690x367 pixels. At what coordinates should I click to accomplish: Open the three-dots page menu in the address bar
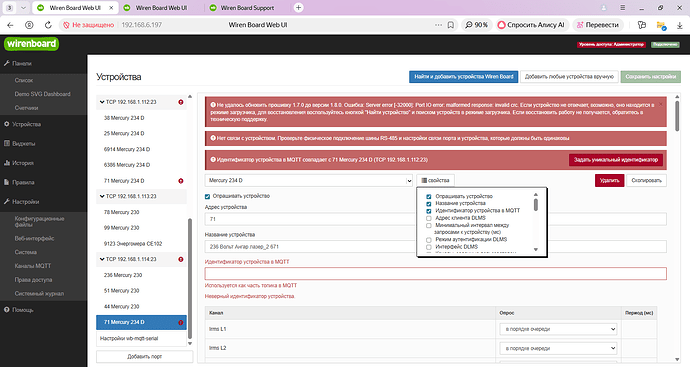438,25
